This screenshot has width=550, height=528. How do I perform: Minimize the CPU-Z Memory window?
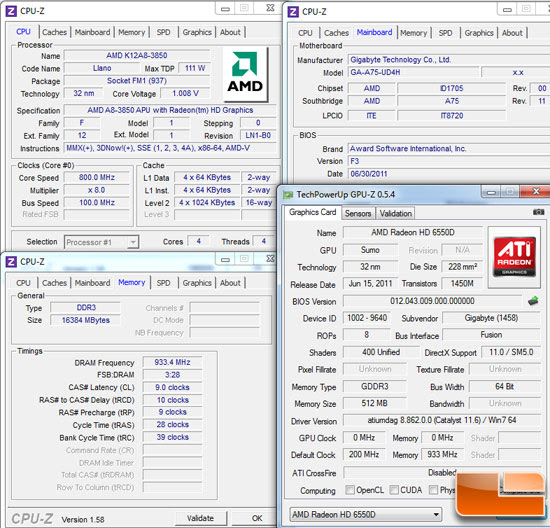pos(225,259)
